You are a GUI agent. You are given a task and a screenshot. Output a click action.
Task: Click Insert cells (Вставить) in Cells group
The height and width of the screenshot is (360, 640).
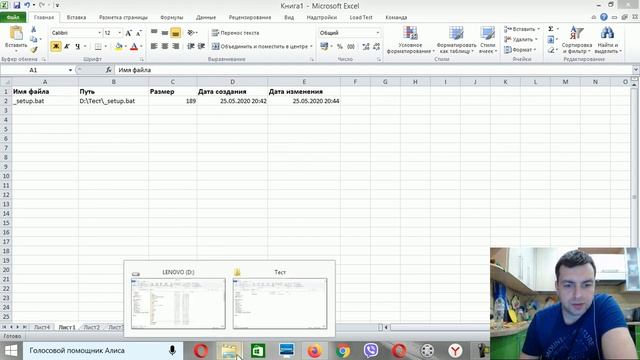(x=522, y=29)
